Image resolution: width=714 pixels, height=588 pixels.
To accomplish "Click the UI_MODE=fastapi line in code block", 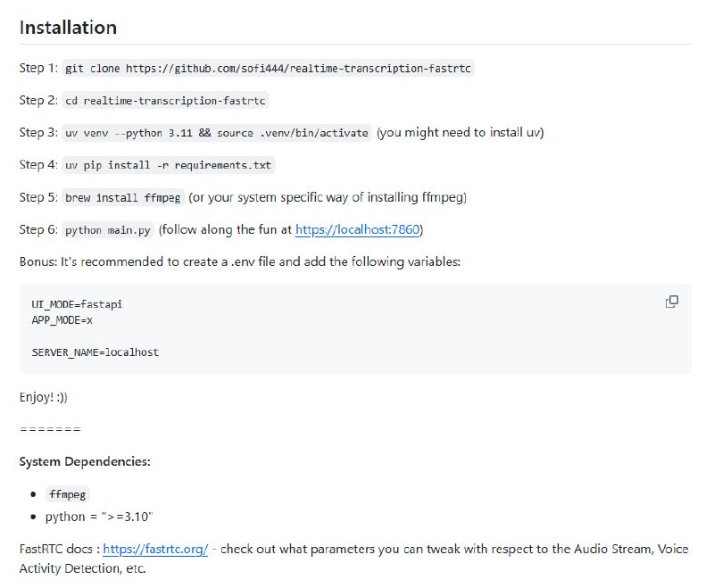I will [x=77, y=304].
